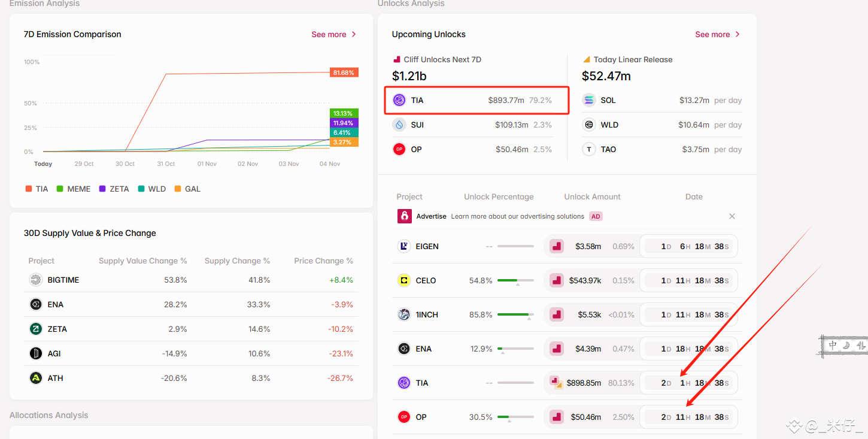868x439 pixels.
Task: Click the Unlock Amount column header
Action: pyautogui.click(x=592, y=197)
